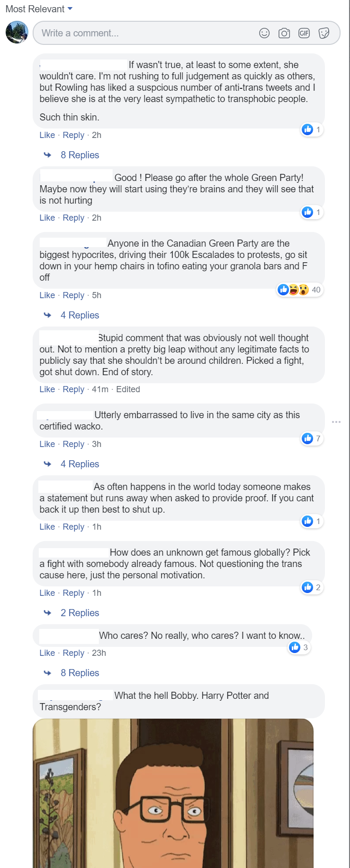
Task: Expand 8 Replies under Who cares comment
Action: [x=80, y=673]
